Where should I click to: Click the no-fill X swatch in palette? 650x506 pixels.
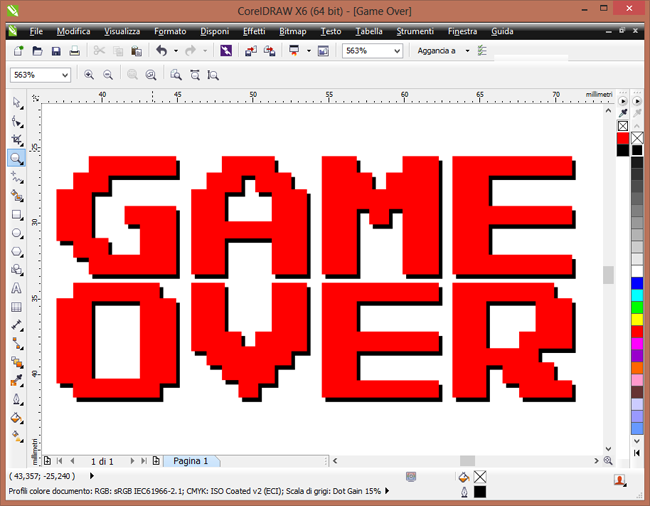(637, 138)
